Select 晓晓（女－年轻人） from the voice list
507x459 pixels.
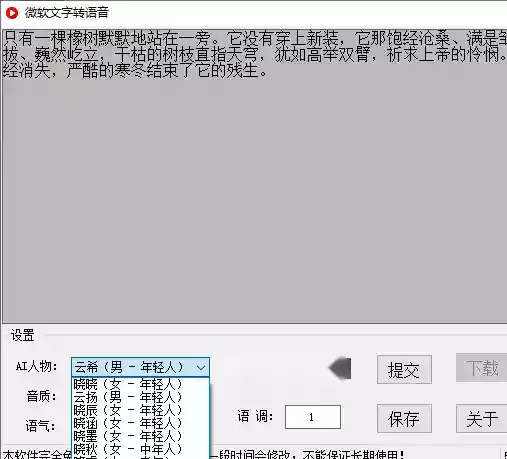point(140,384)
